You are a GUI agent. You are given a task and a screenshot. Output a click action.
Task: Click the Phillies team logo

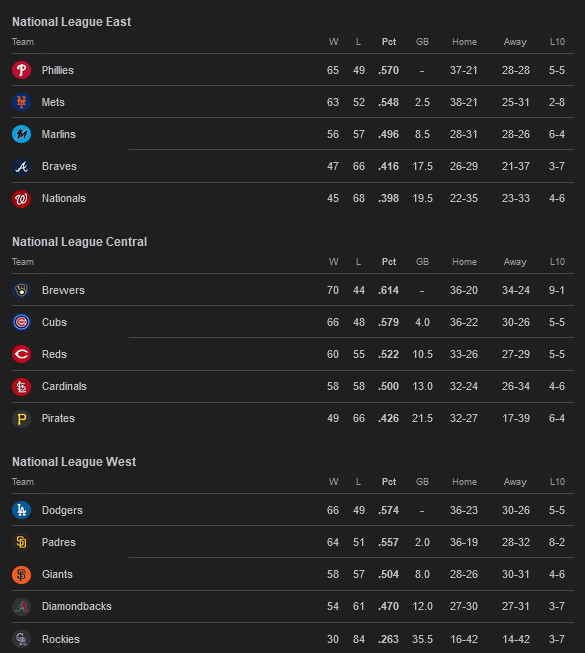pyautogui.click(x=21, y=70)
